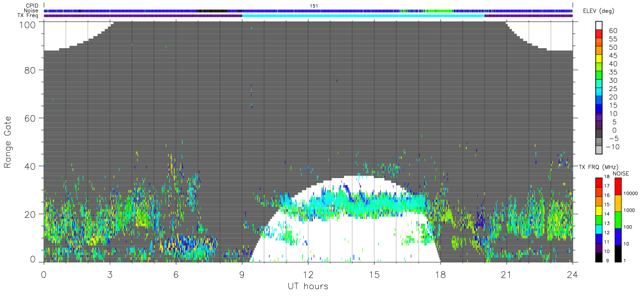This screenshot has height=297, width=644.
Task: Click tick label 21 on UT hours axis
Action: (x=506, y=274)
